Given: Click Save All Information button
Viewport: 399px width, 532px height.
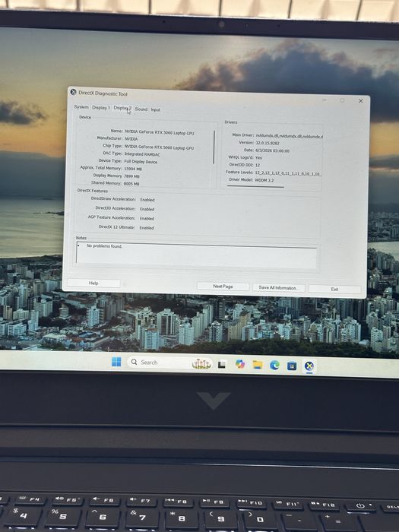Looking at the screenshot, I should click(278, 288).
